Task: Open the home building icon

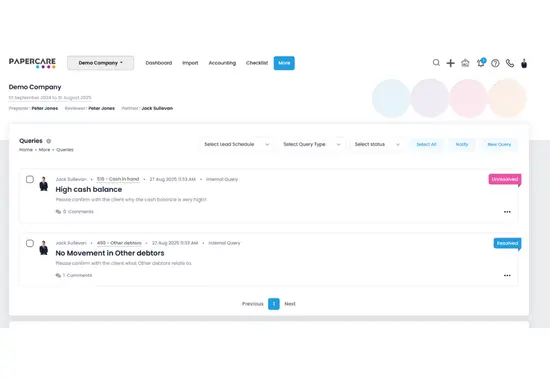Action: 465,63
